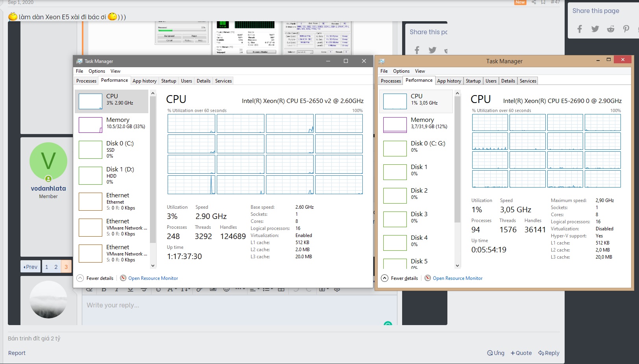Viewport: 639px width, 364px height.
Task: Open the Options menu in the E5-2650 Task Manager
Action: tap(97, 71)
